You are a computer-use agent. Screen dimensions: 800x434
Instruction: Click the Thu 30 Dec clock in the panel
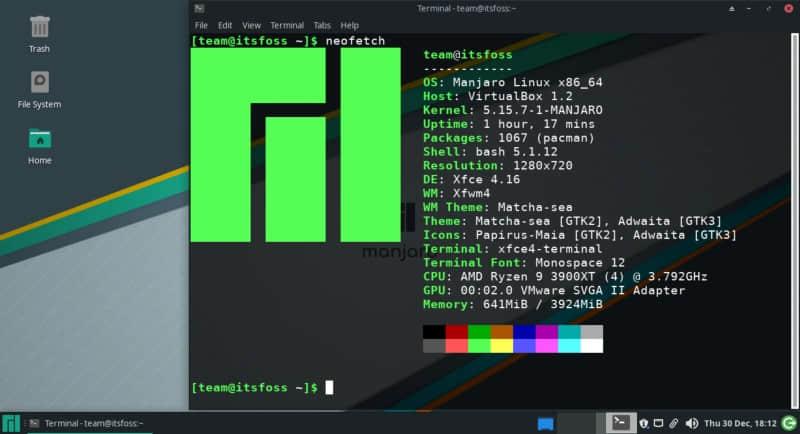click(x=738, y=423)
